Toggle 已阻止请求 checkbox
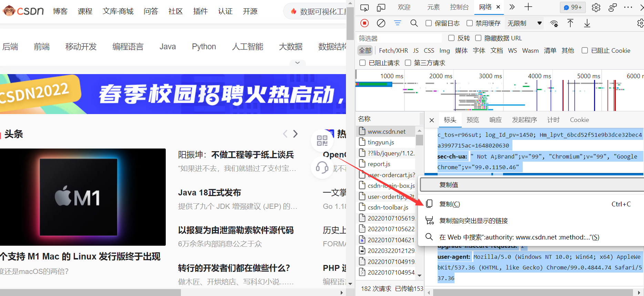Image resolution: width=644 pixels, height=296 pixels. pos(362,63)
